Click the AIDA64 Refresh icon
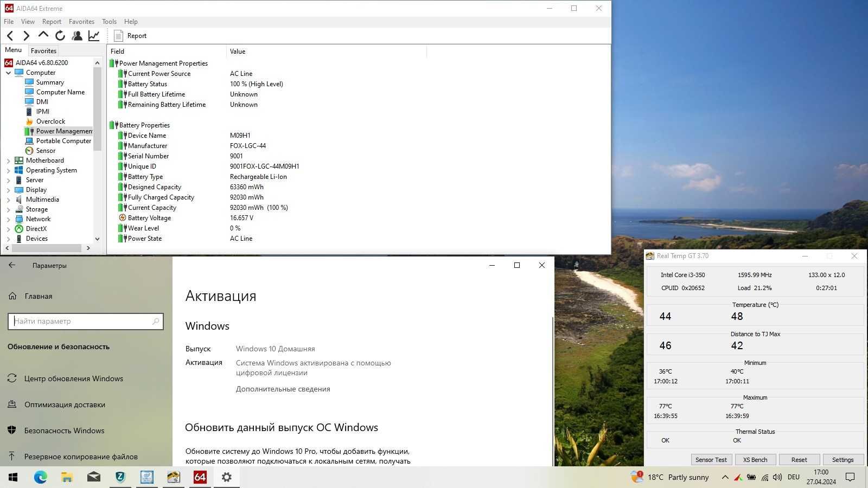This screenshot has height=488, width=868. (60, 36)
